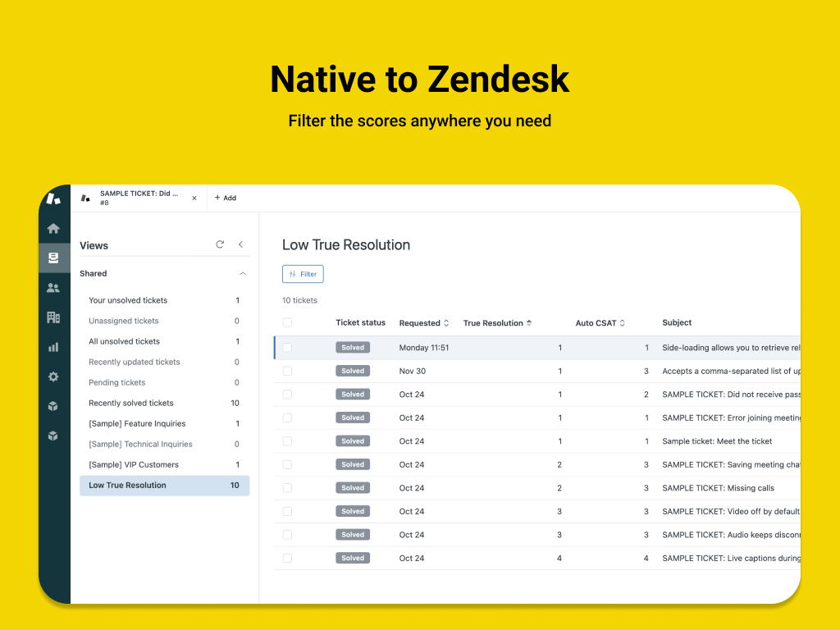Open Pending tickets view

164,382
